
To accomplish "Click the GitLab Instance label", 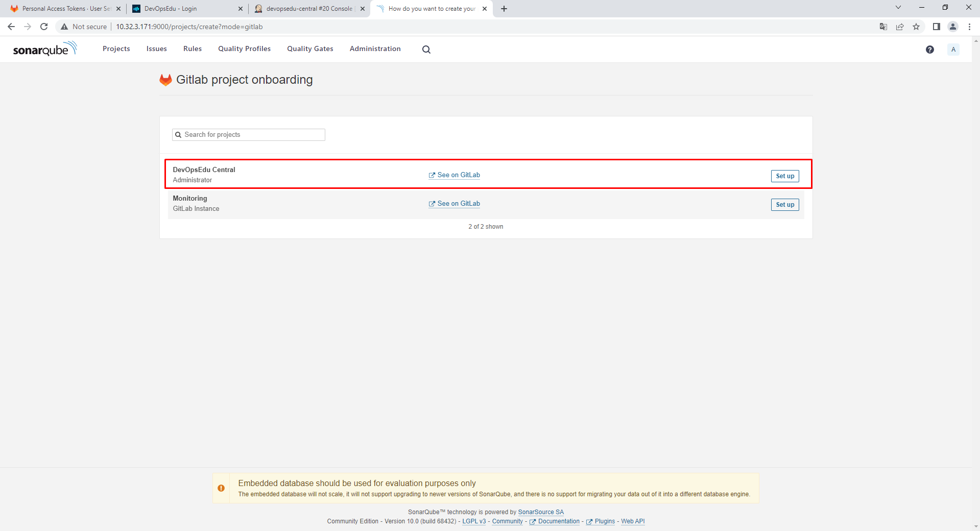I will point(196,209).
